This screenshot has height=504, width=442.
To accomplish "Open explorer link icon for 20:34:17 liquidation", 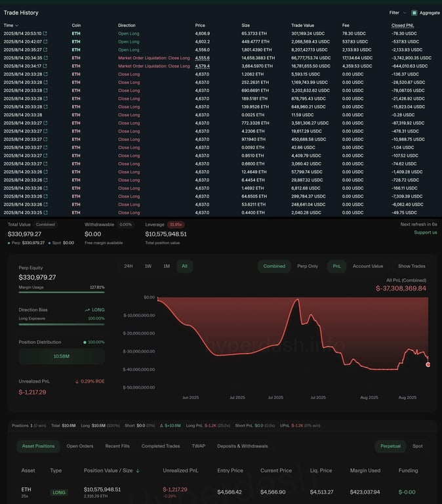I will (45, 66).
